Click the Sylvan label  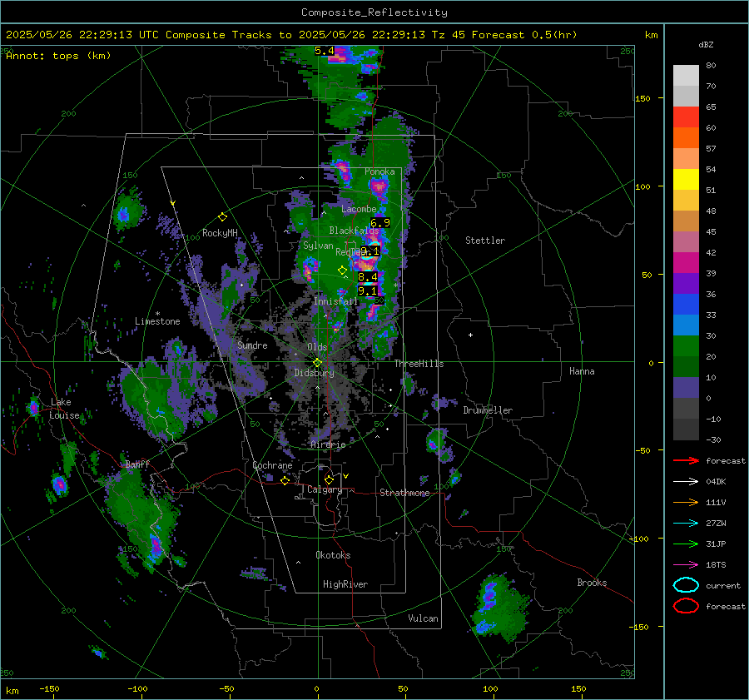(318, 246)
